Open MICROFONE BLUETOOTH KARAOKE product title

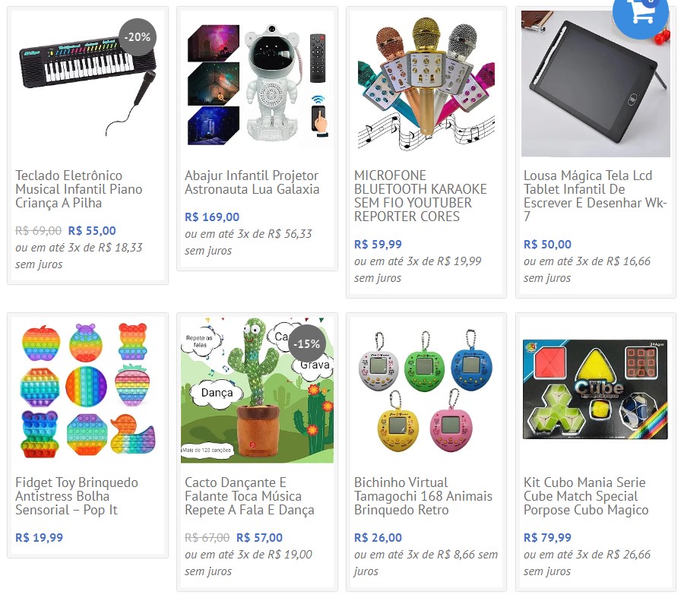(420, 196)
